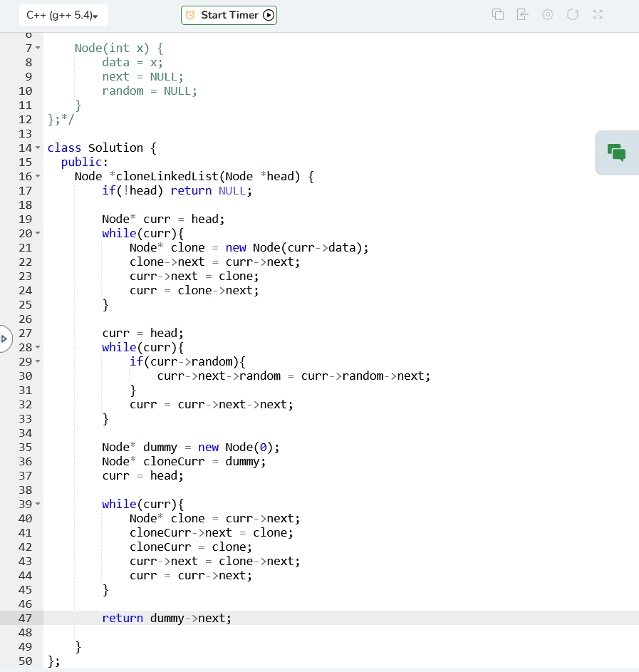
Task: Collapse while loop fold at line 39
Action: (x=38, y=504)
